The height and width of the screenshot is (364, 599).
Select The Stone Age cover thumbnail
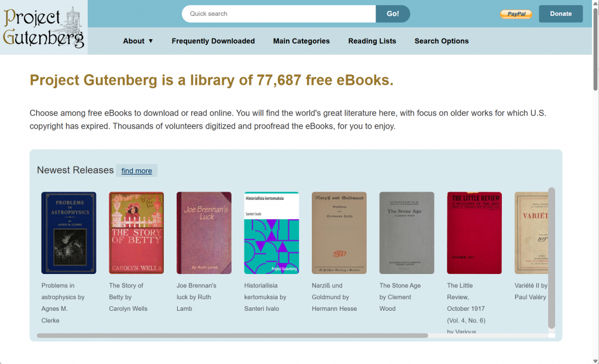(x=407, y=233)
